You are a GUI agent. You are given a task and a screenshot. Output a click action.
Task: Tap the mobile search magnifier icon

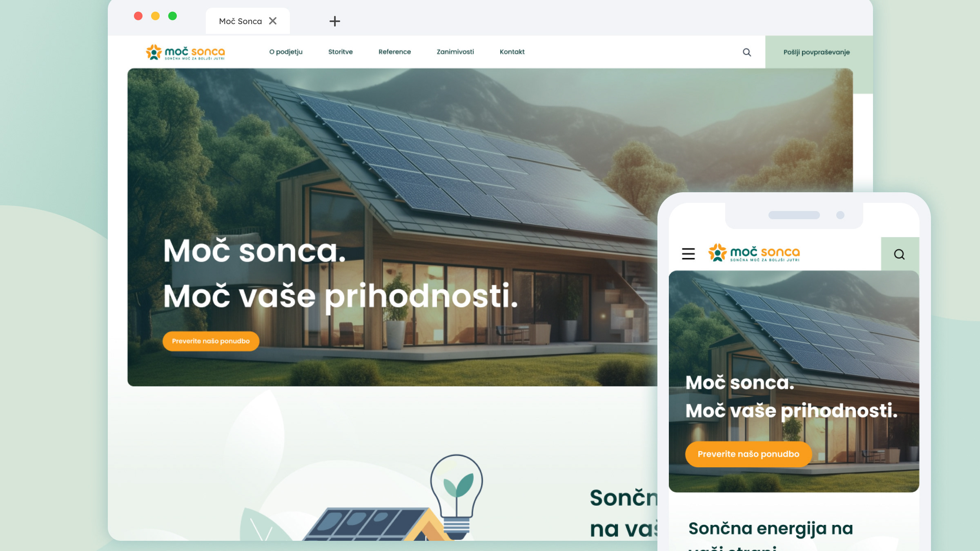point(899,254)
